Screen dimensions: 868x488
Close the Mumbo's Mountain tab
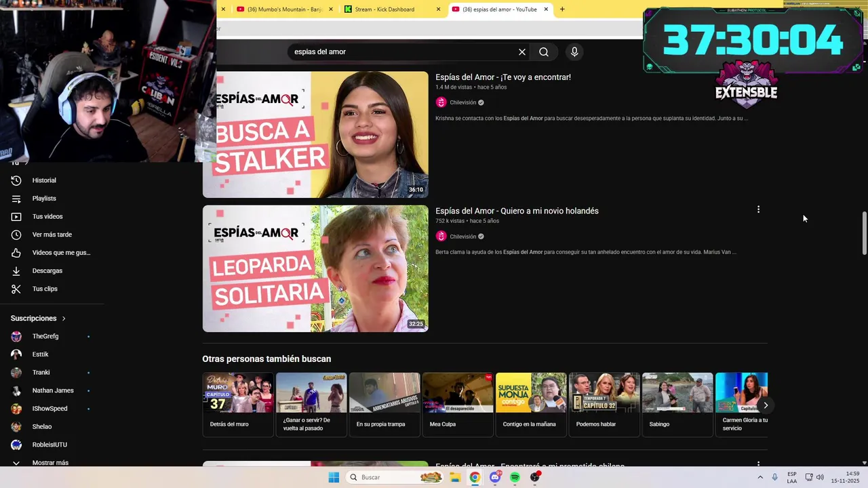[x=331, y=9]
